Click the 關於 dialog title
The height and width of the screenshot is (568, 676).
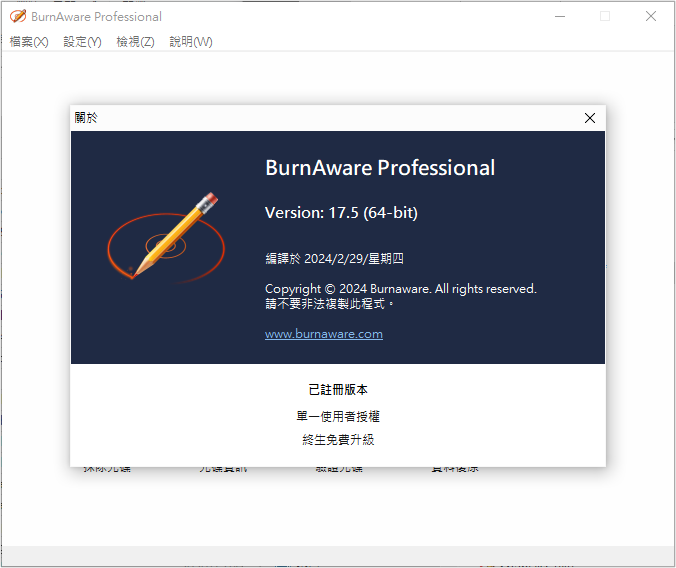coord(86,118)
